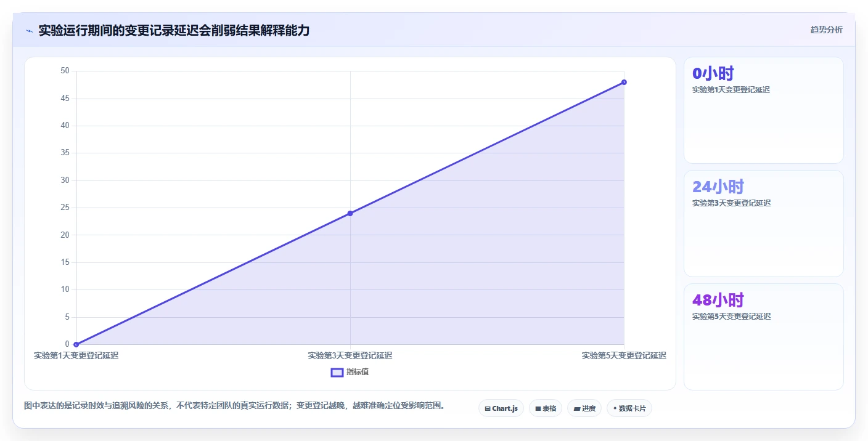Click the y-axis value 5
Screen dimensions: 868x441
point(67,317)
